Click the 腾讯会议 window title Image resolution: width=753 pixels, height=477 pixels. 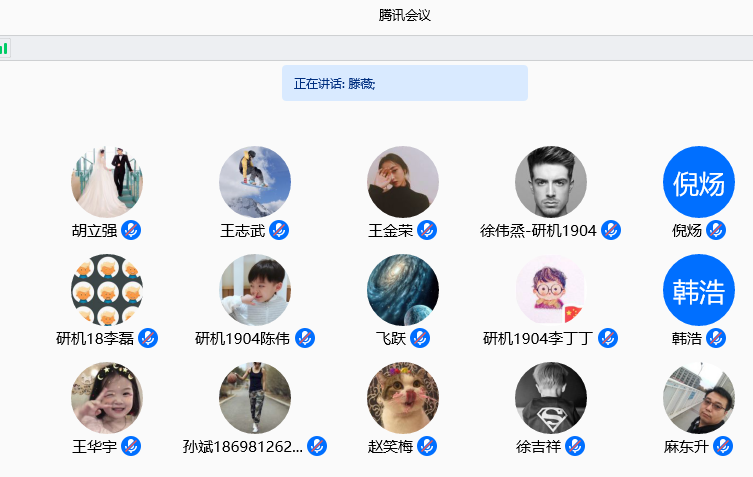click(x=405, y=15)
